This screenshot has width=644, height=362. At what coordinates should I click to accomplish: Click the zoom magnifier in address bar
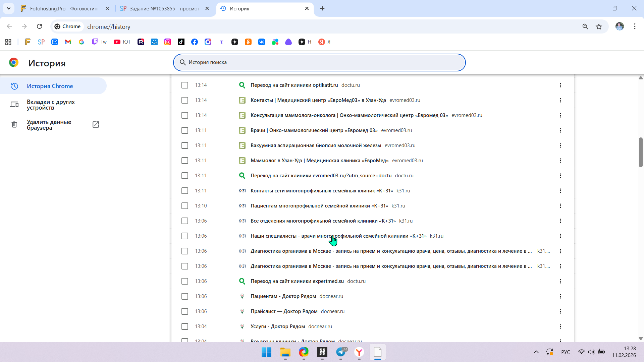(x=585, y=26)
